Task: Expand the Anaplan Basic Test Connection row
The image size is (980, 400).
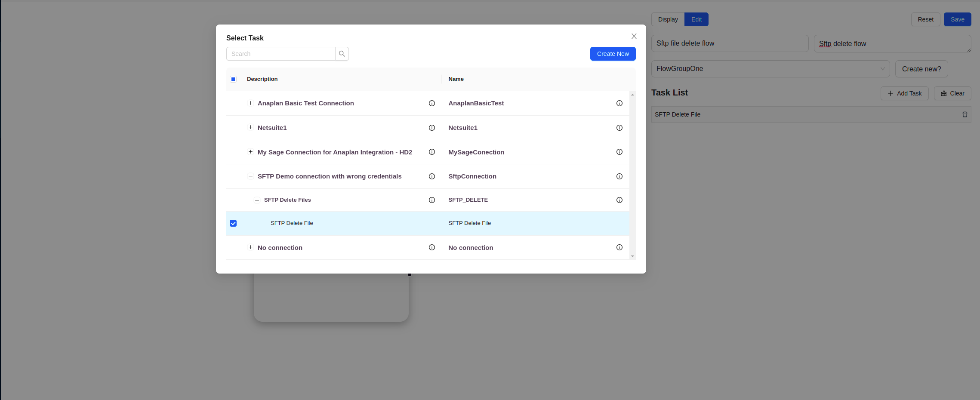Action: point(250,103)
